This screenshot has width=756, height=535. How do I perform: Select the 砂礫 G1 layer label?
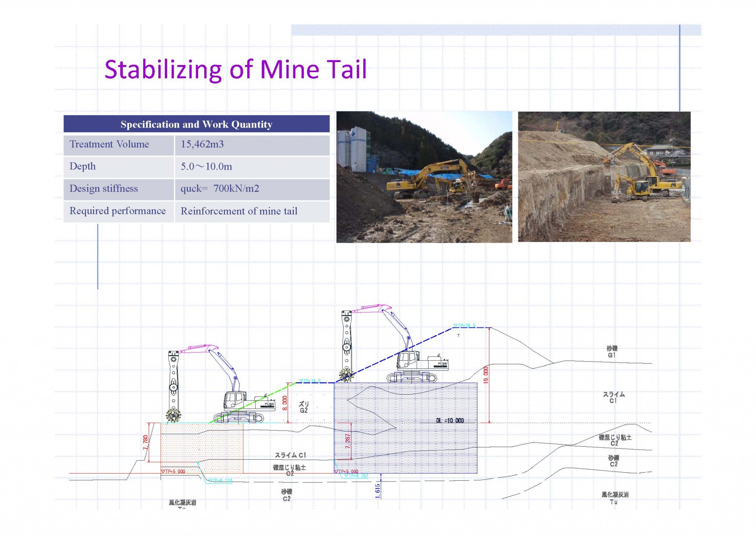[x=612, y=351]
